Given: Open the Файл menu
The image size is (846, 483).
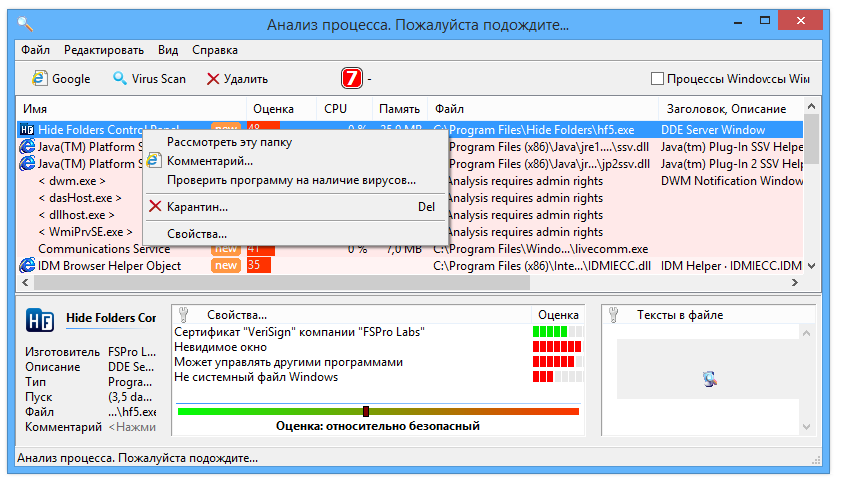Looking at the screenshot, I should pos(36,50).
